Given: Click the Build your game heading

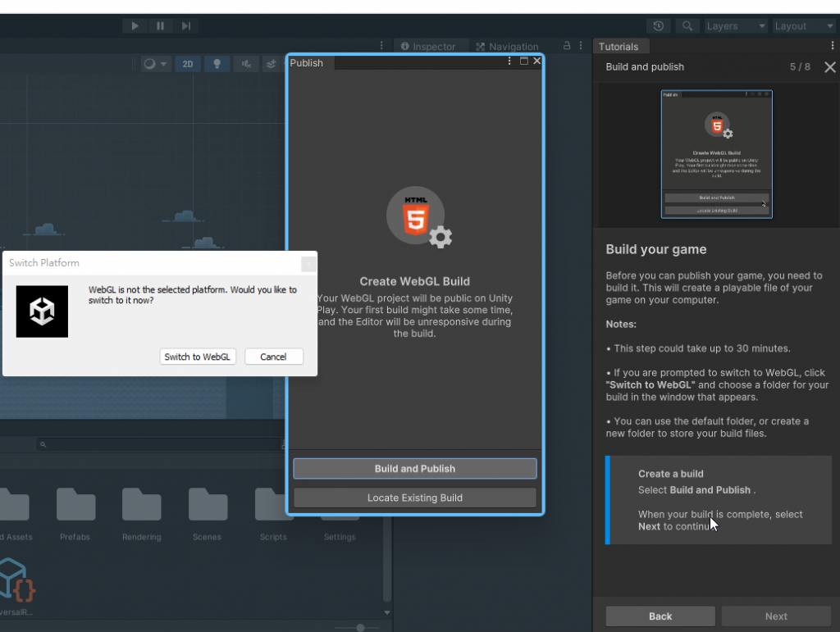Looking at the screenshot, I should [x=656, y=249].
